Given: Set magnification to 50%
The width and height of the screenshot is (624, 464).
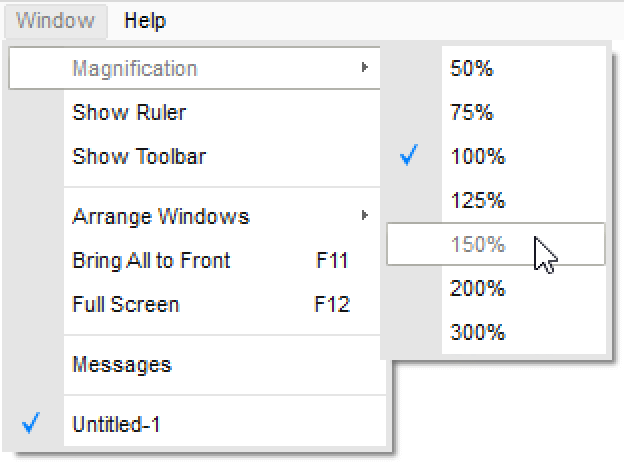Looking at the screenshot, I should (x=472, y=69).
